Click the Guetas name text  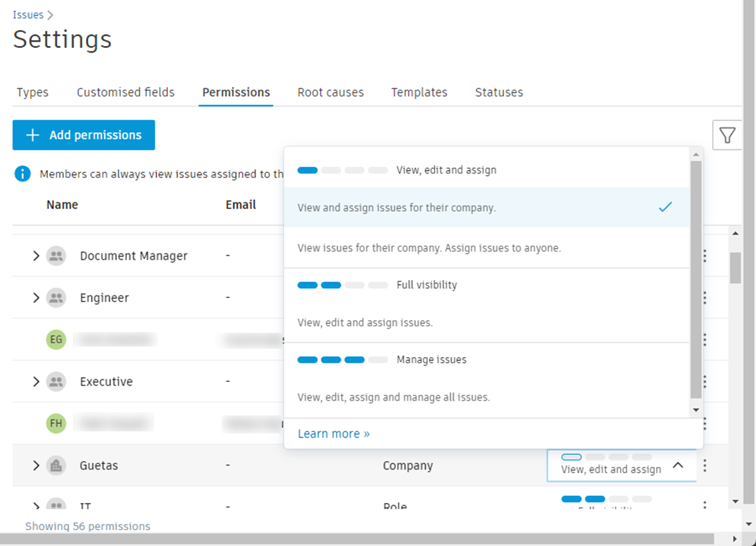[x=99, y=465]
